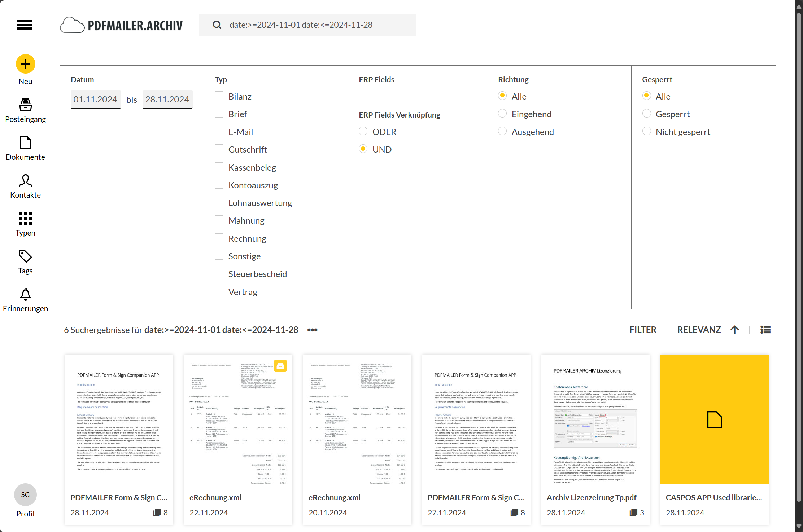Switch to list view icon

click(x=765, y=330)
